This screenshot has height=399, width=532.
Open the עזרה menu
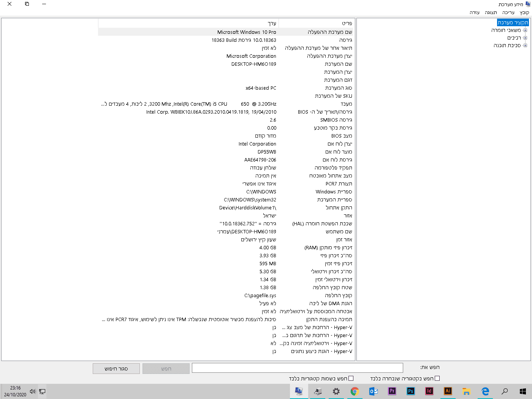(475, 13)
